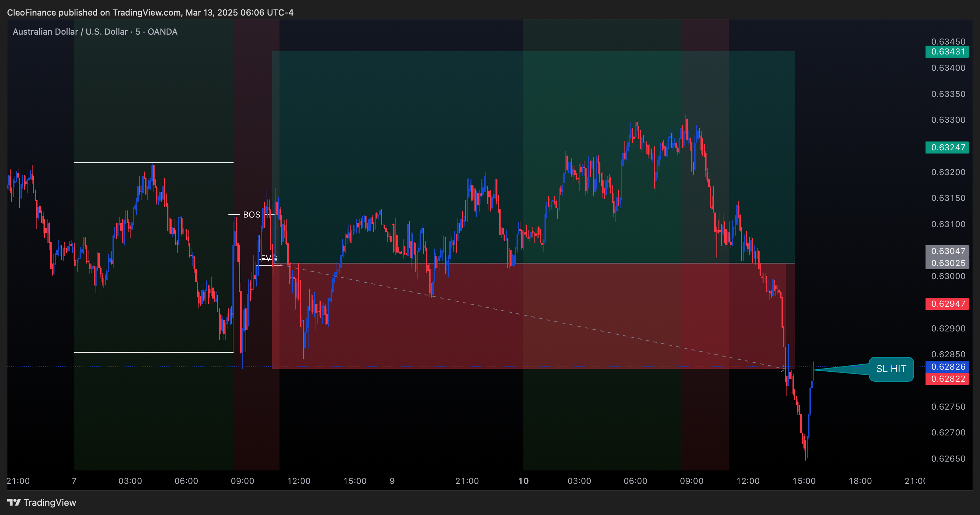Click the 0.62650 price axis label
The image size is (980, 515).
click(x=948, y=458)
